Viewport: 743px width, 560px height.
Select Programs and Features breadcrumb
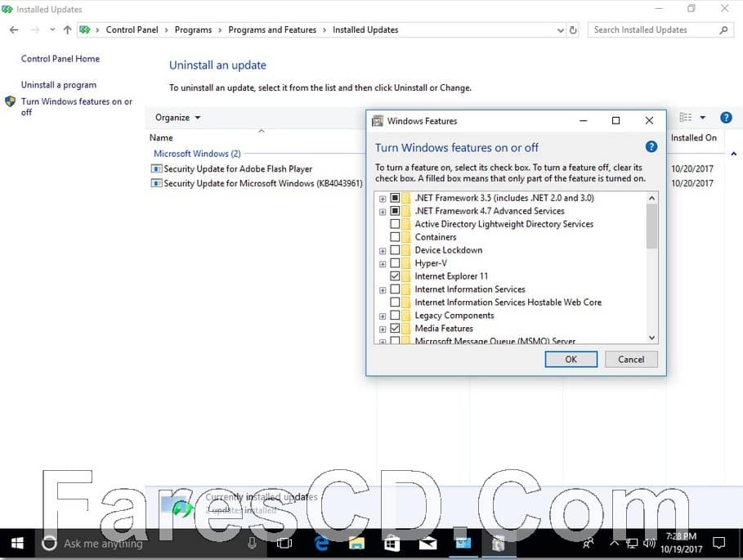[x=272, y=30]
